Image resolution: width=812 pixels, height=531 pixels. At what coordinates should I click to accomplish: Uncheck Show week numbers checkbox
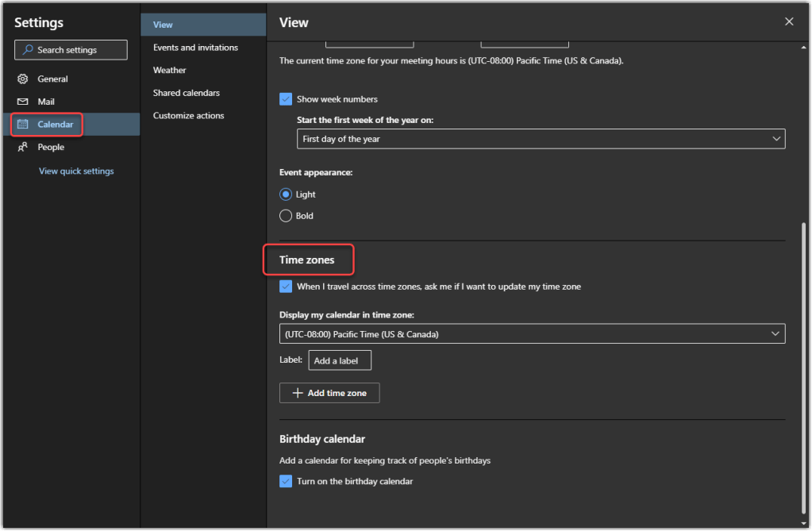[x=286, y=99]
